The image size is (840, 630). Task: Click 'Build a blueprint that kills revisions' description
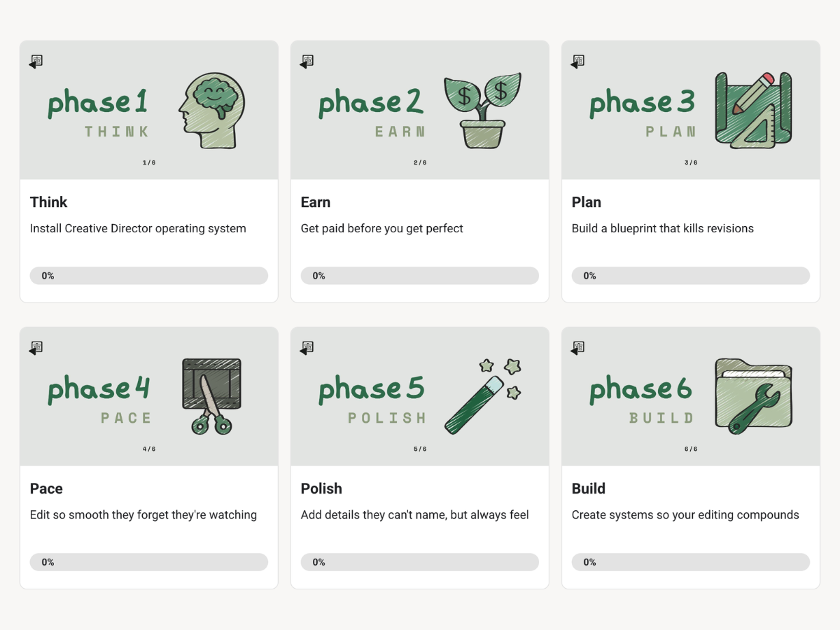point(663,228)
